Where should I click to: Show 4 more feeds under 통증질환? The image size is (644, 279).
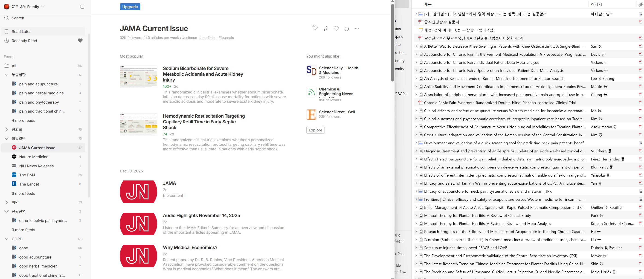coord(23,120)
